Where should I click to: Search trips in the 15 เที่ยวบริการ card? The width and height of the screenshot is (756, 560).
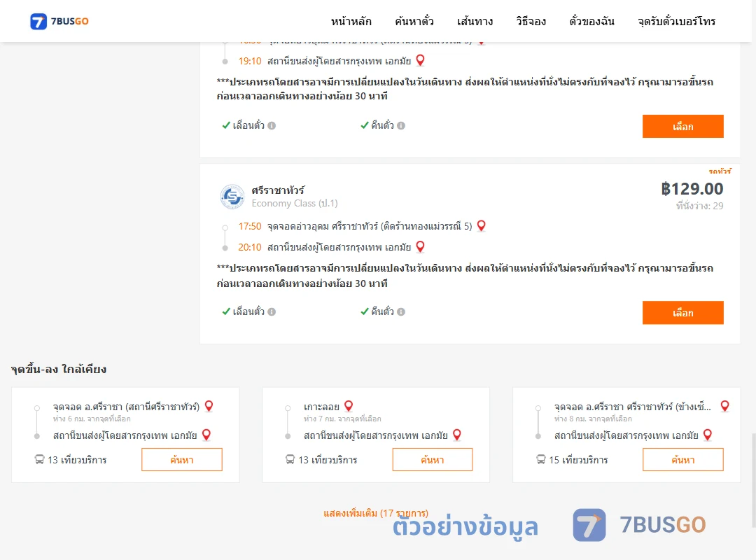682,460
